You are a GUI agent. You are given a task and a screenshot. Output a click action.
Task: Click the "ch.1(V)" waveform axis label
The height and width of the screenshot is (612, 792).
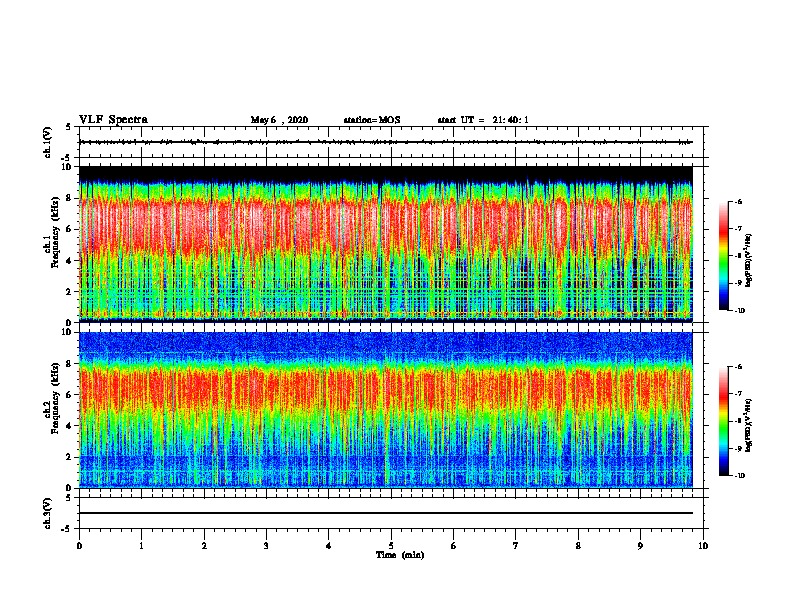(x=48, y=142)
